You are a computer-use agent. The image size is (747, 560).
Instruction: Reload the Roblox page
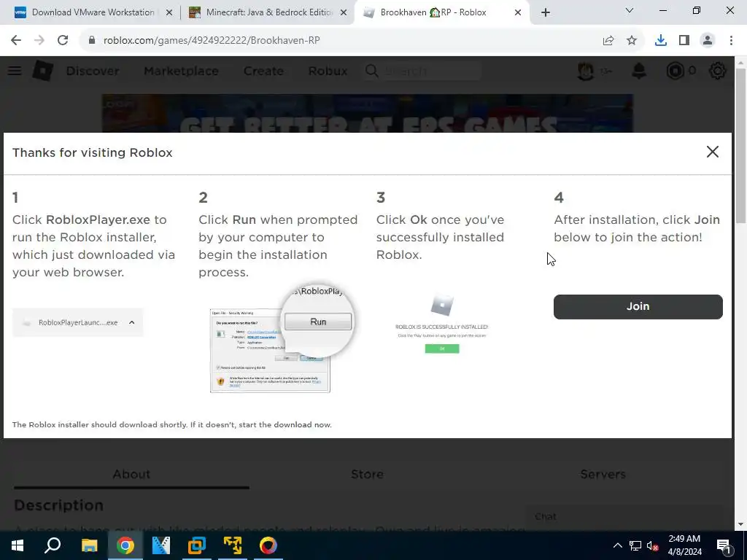[x=63, y=40]
